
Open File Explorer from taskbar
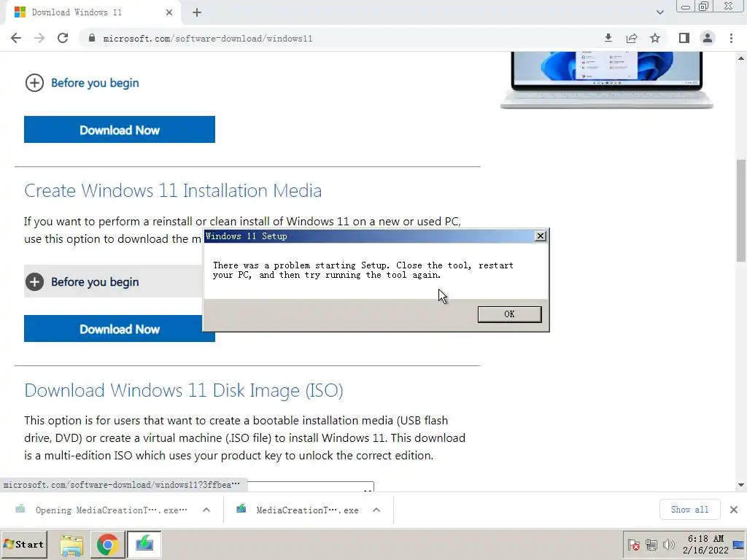point(71,545)
